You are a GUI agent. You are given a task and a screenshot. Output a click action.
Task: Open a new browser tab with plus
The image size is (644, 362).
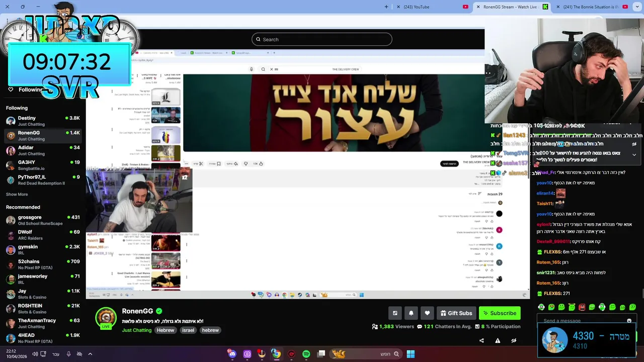point(386,7)
